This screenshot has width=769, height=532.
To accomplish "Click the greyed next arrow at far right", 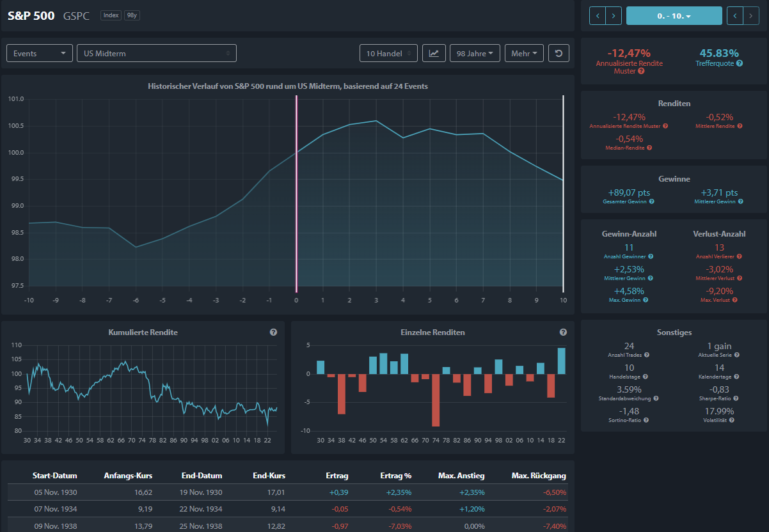I will [x=752, y=15].
